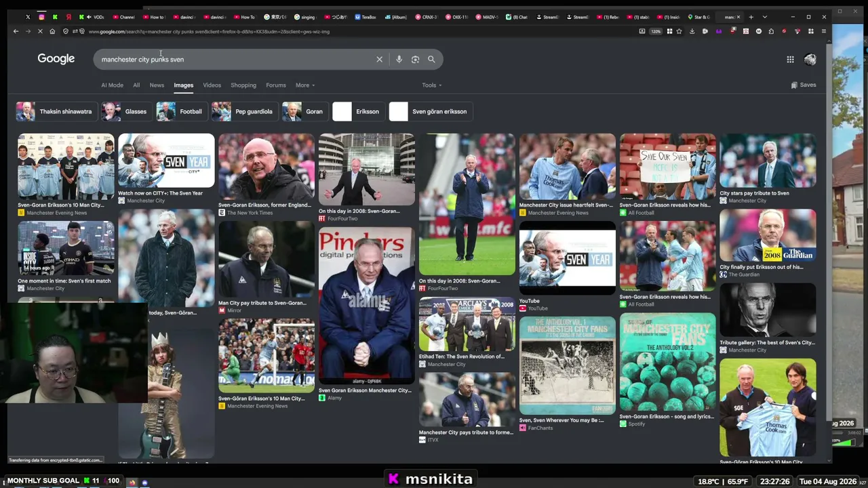Select the Images results tab
Viewport: 868px width, 488px height.
point(183,85)
